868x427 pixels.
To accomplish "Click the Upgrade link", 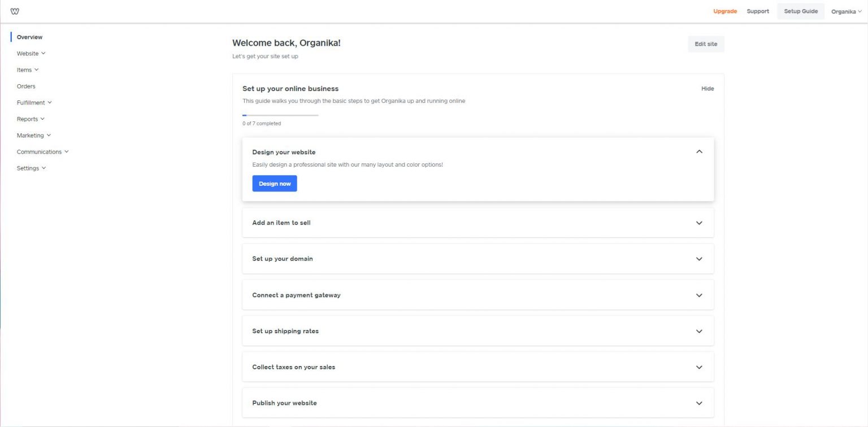I will coord(725,11).
